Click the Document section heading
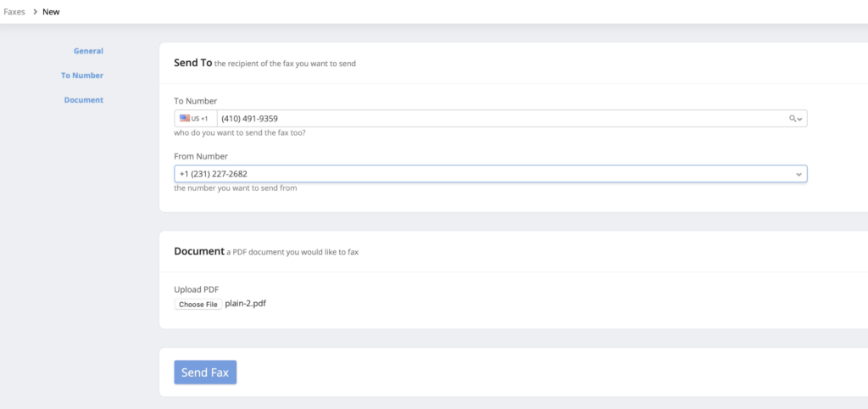The height and width of the screenshot is (409, 868). [x=198, y=251]
